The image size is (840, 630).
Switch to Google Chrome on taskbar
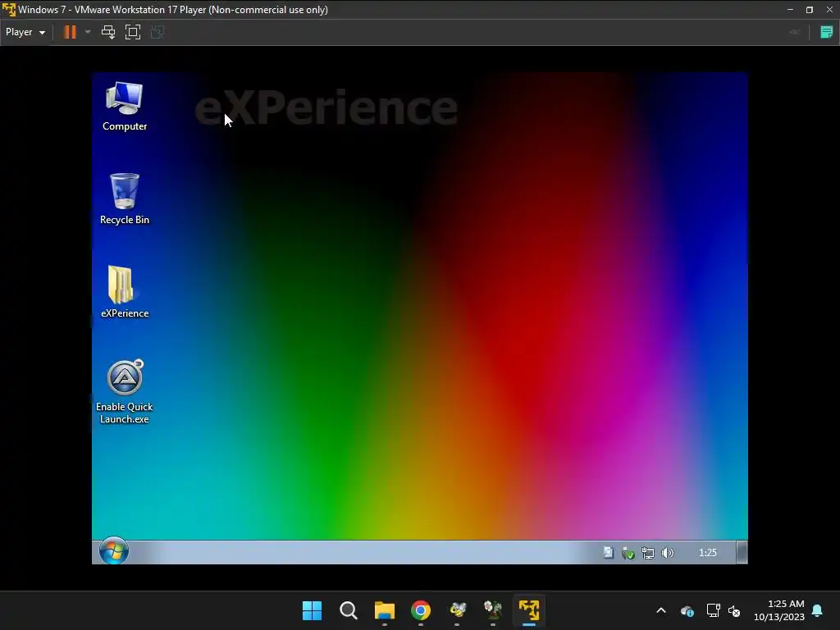coord(421,610)
